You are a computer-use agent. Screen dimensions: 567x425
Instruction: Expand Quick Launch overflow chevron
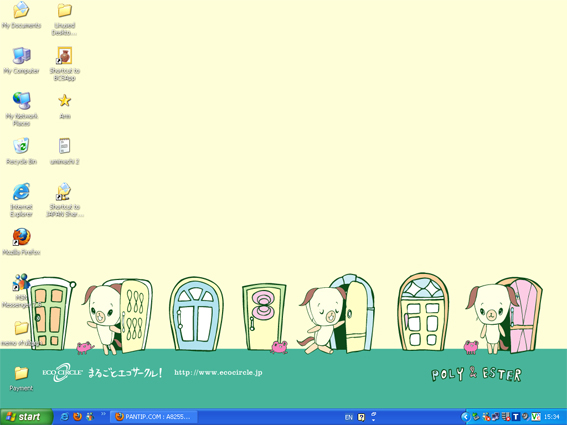(x=103, y=414)
